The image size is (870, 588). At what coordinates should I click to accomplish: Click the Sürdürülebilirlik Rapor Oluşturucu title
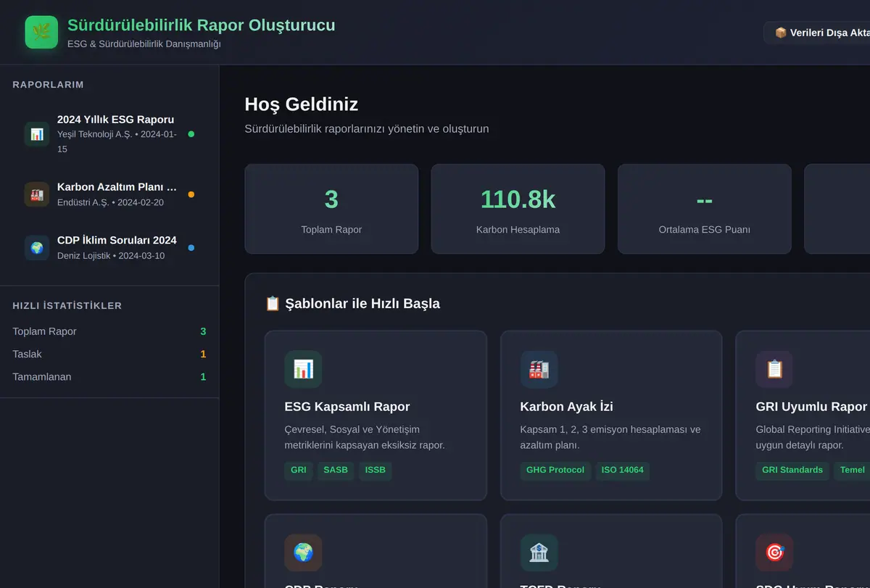click(x=202, y=25)
